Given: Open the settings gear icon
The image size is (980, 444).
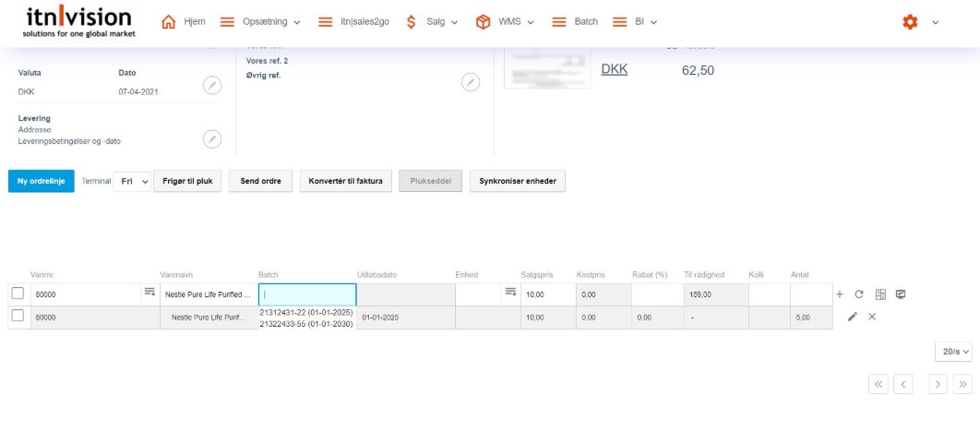Looking at the screenshot, I should click(x=910, y=22).
